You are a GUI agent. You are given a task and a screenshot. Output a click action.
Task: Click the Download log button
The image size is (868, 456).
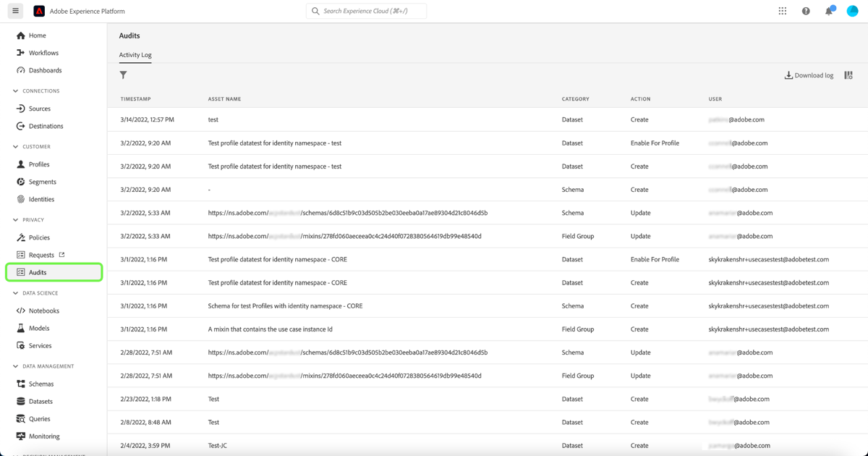[808, 75]
